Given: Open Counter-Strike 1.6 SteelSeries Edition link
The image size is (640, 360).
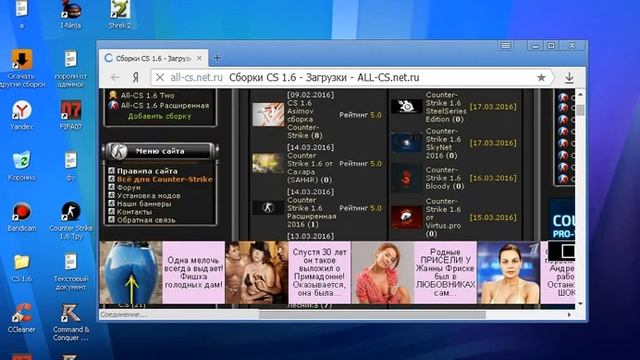Looking at the screenshot, I should click(446, 107).
